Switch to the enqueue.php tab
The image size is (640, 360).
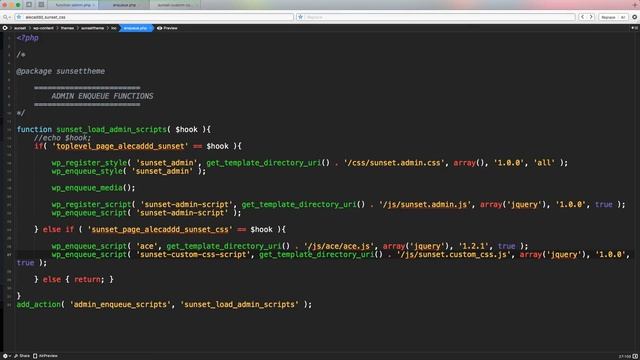coord(124,5)
